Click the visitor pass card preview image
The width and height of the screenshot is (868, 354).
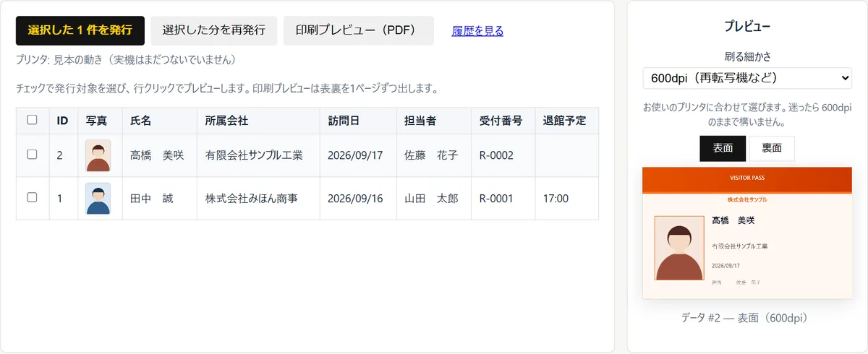pos(747,232)
